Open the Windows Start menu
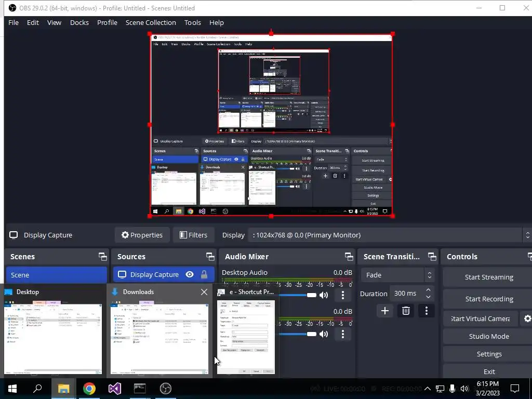This screenshot has height=399, width=532. click(x=12, y=389)
